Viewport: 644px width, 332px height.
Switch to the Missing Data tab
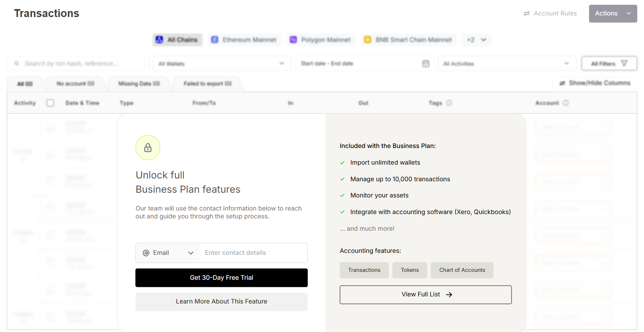click(x=139, y=83)
